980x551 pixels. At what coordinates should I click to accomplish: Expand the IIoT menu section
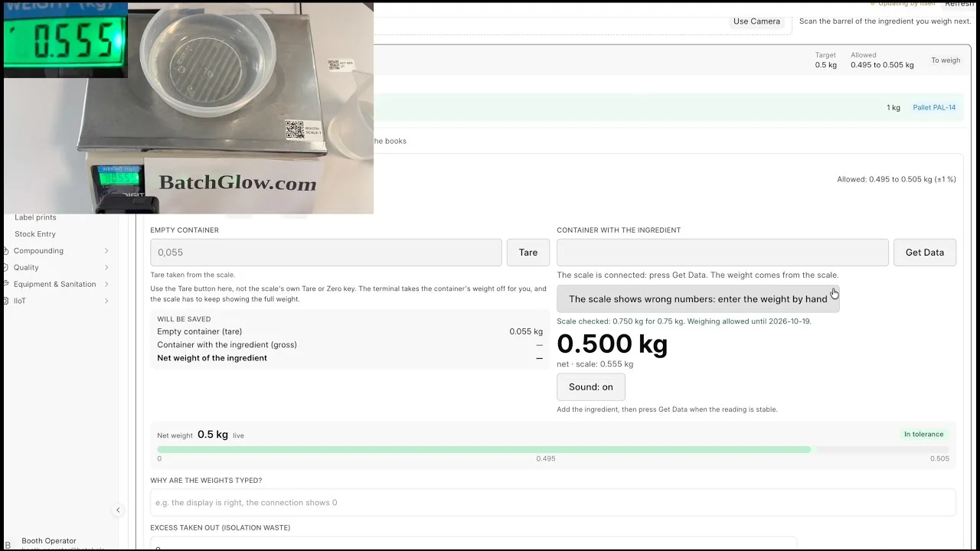point(106,302)
